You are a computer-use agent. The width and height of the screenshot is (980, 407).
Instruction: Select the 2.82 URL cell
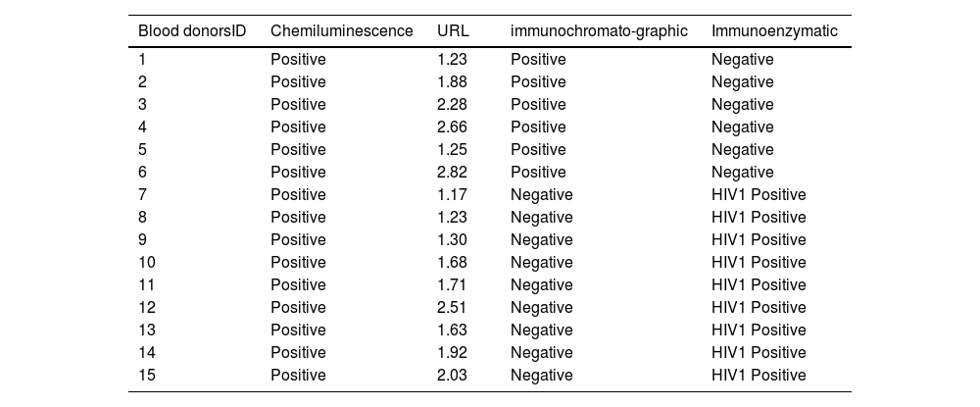click(x=452, y=172)
